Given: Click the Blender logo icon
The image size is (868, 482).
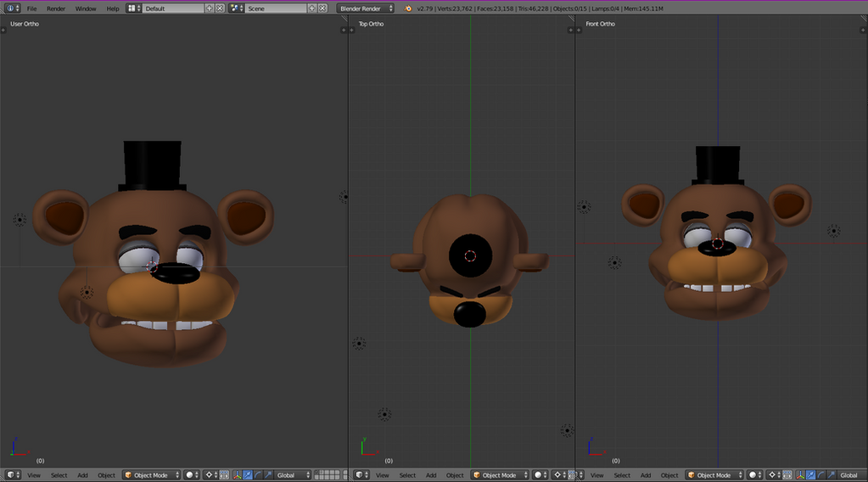Looking at the screenshot, I should (x=408, y=8).
